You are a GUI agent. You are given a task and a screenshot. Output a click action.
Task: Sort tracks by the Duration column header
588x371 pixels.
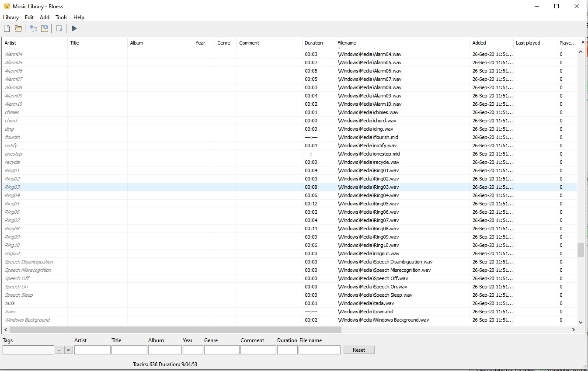[314, 43]
